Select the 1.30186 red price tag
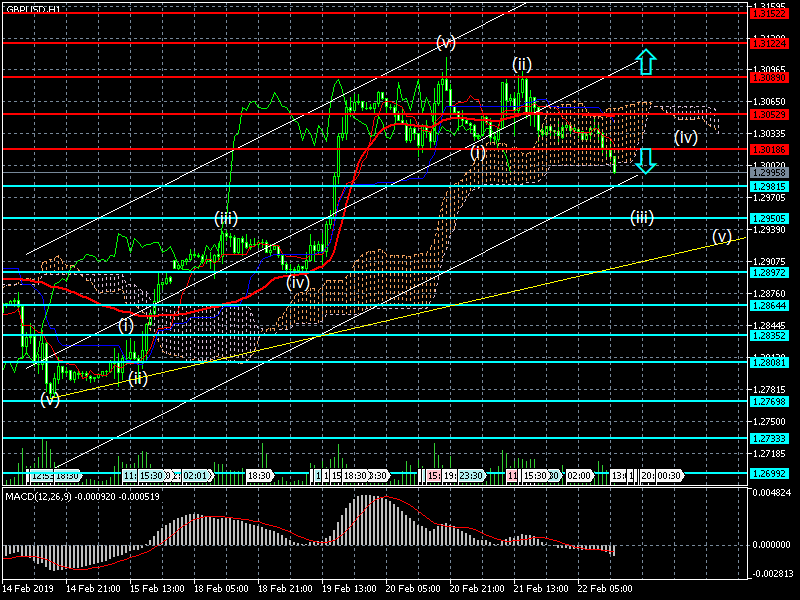This screenshot has width=800, height=600. click(x=769, y=150)
